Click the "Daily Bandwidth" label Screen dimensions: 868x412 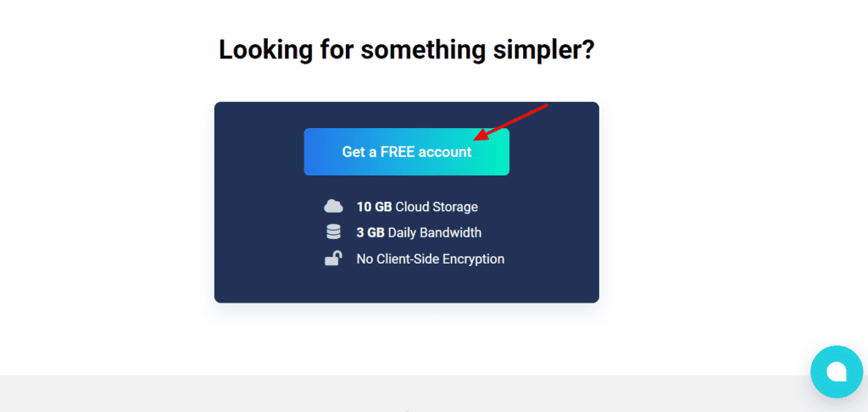[435, 232]
